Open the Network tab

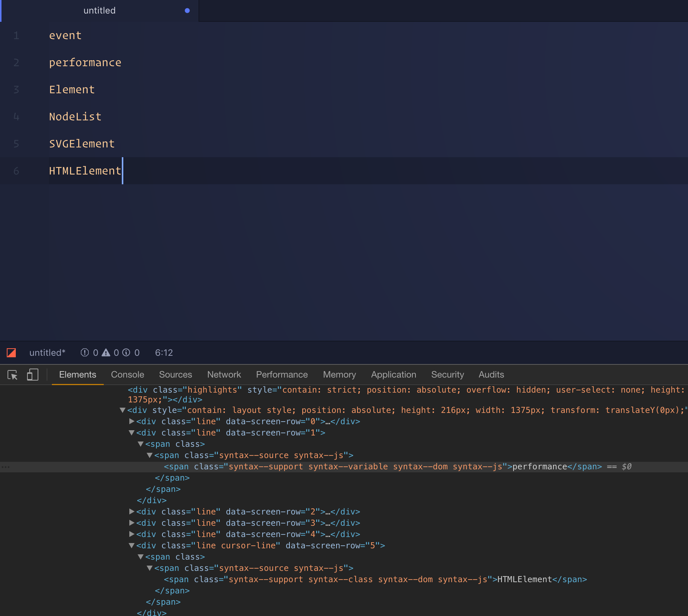224,375
